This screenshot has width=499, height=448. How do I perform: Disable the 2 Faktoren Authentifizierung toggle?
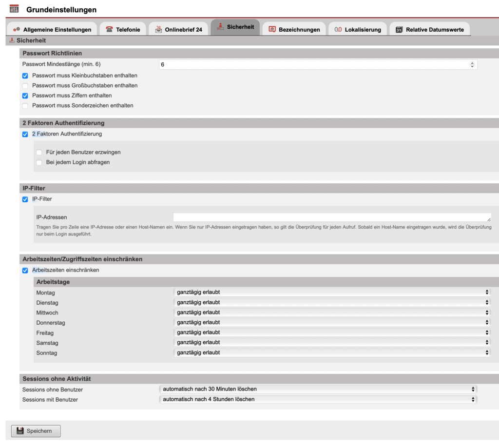click(x=25, y=134)
